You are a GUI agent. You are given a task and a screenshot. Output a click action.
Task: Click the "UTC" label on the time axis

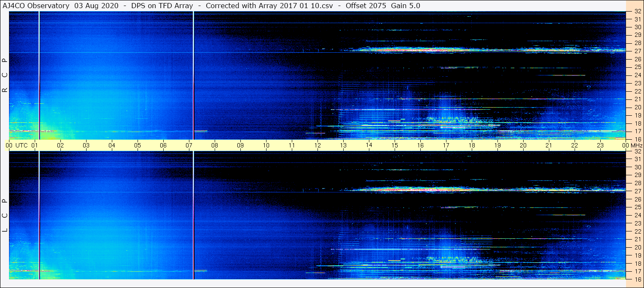pyautogui.click(x=21, y=145)
